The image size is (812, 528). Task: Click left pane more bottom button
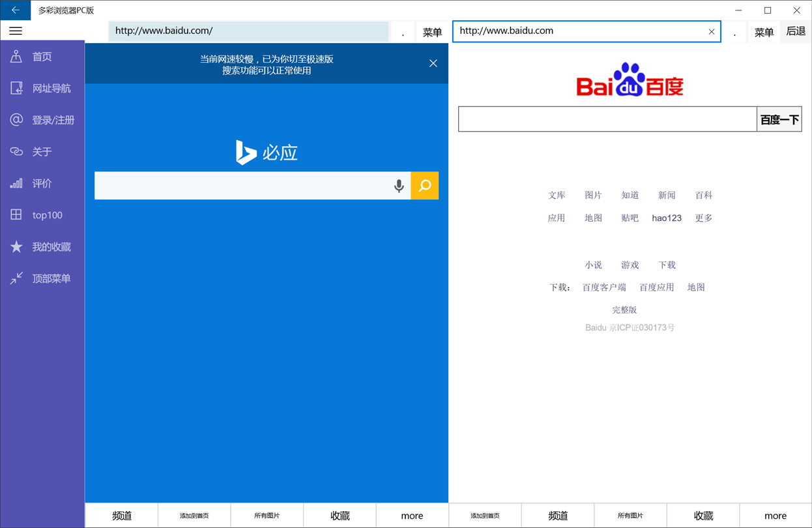coord(412,516)
